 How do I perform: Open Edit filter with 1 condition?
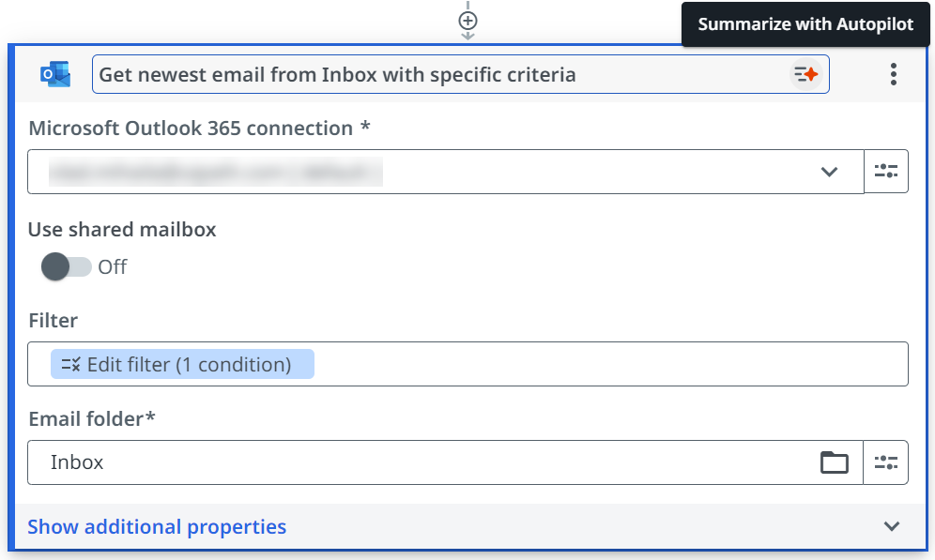coord(183,364)
